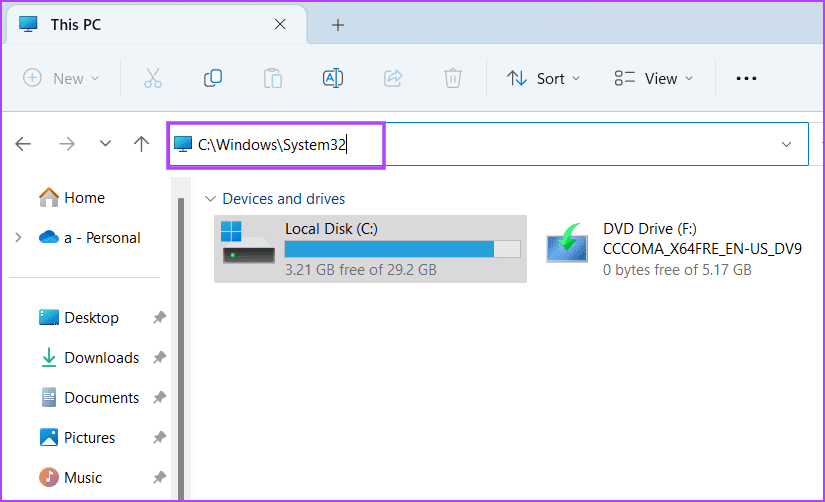This screenshot has width=825, height=502.
Task: Unpin Desktop via its pin icon
Action: [159, 317]
